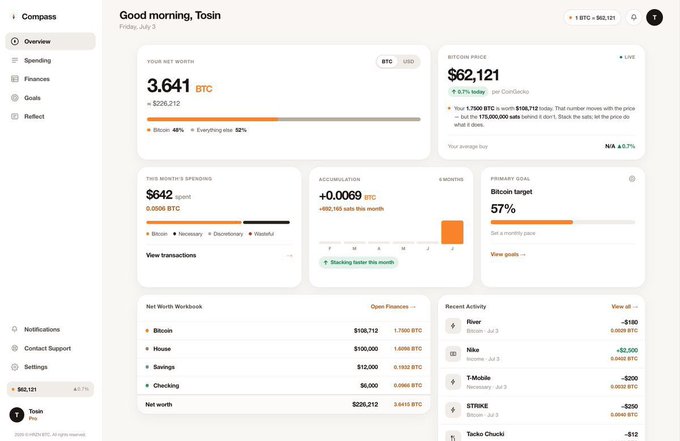This screenshot has width=680, height=441.
Task: Go to Finances in the sidebar
Action: point(50,79)
